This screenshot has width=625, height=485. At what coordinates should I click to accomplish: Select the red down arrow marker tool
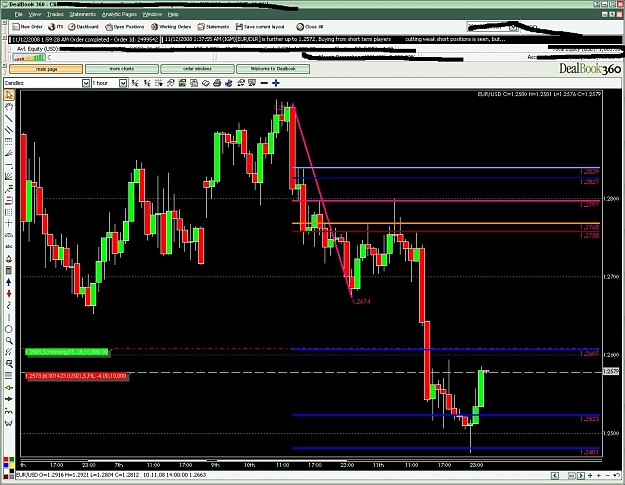click(x=9, y=294)
